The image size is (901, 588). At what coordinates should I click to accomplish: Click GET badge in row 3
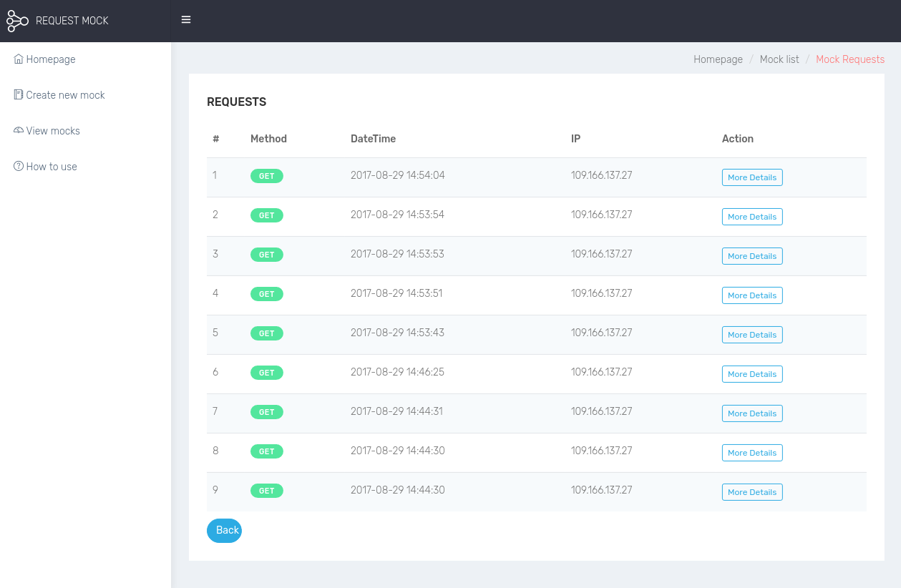(x=267, y=255)
